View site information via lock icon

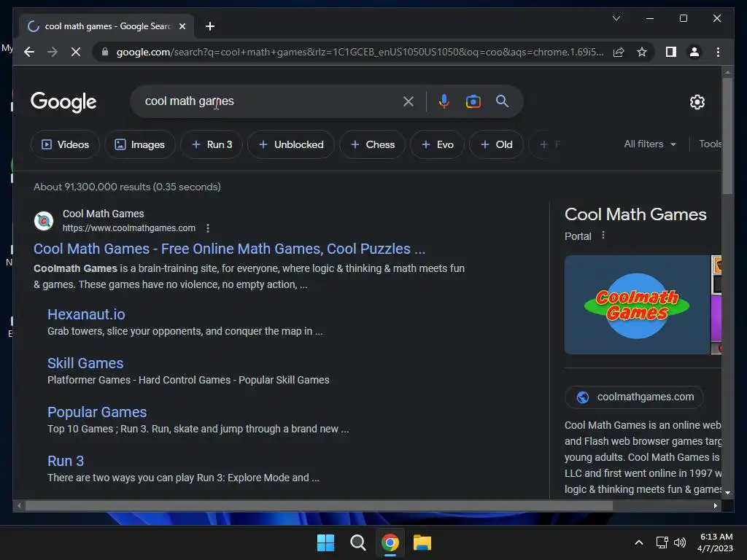105,52
